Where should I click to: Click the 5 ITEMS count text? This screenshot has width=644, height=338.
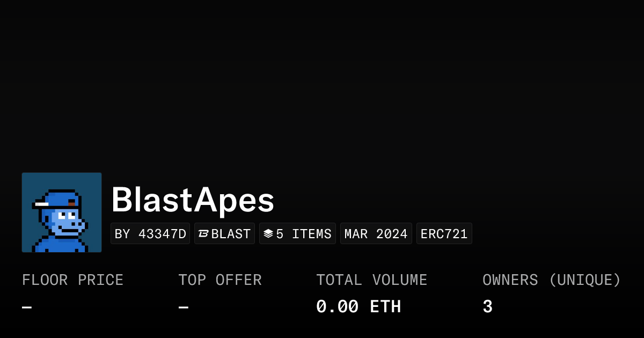point(304,234)
